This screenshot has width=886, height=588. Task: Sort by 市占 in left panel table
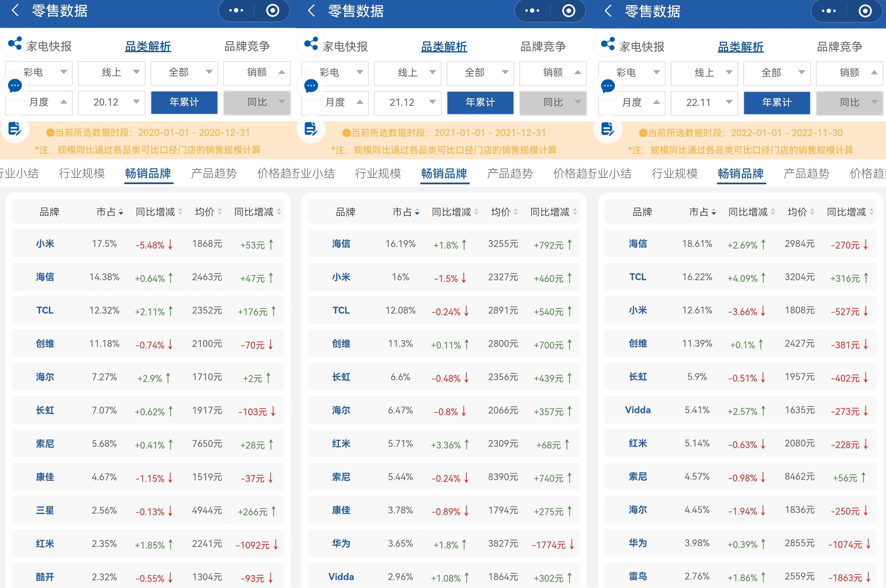point(109,212)
